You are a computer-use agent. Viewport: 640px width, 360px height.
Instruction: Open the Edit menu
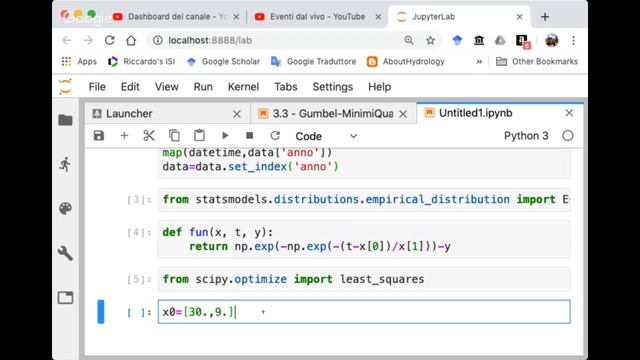pyautogui.click(x=130, y=87)
